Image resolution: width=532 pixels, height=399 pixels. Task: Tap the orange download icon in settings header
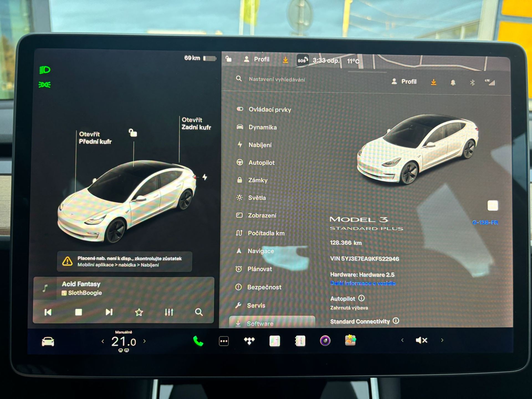coord(434,82)
